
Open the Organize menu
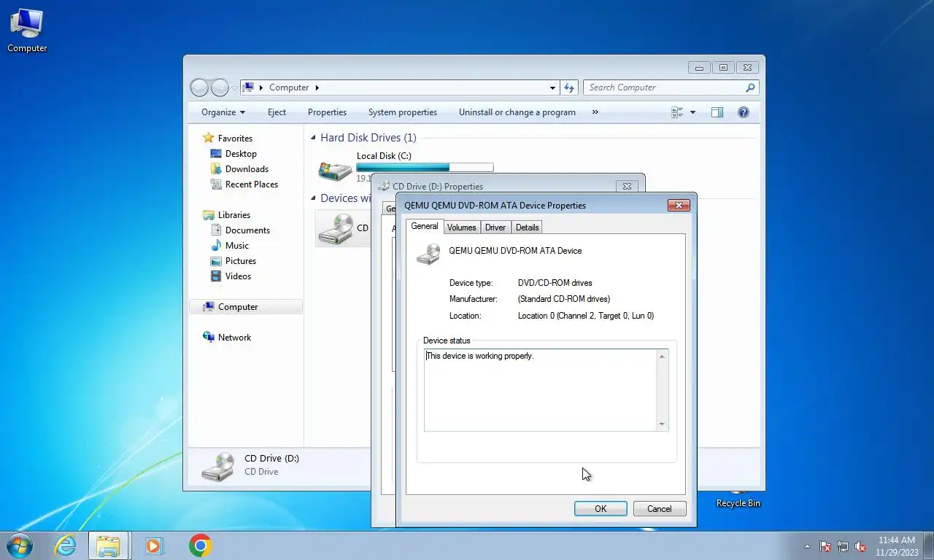point(223,112)
